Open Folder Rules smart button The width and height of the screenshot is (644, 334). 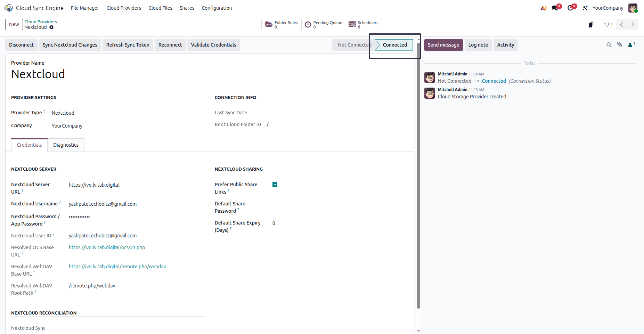tap(282, 24)
